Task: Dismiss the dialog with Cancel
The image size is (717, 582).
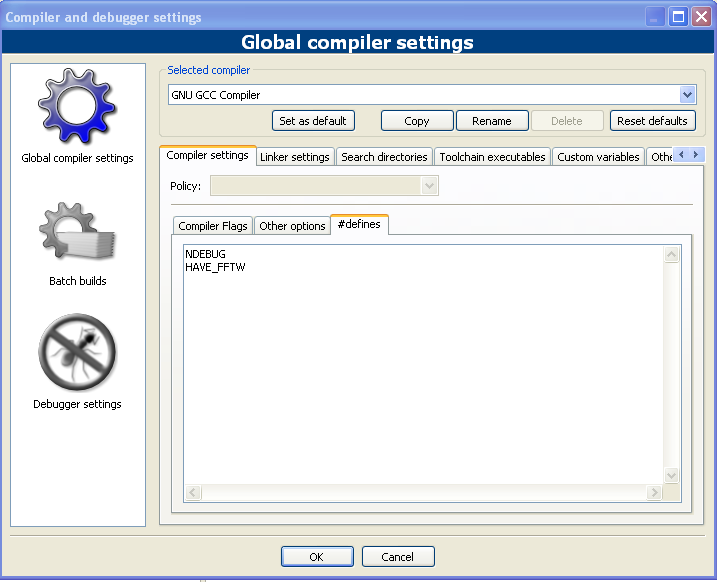Action: 398,556
